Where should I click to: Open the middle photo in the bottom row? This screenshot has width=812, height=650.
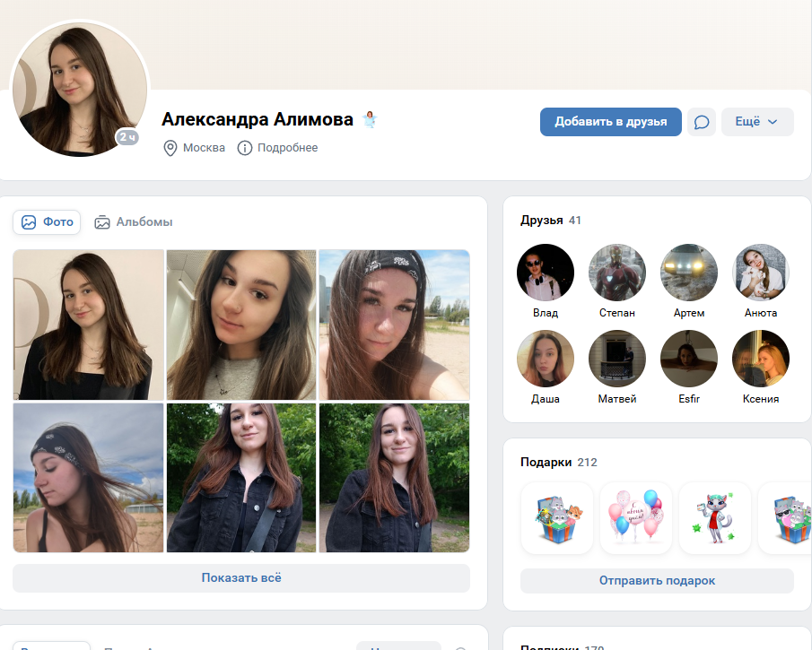click(x=241, y=478)
